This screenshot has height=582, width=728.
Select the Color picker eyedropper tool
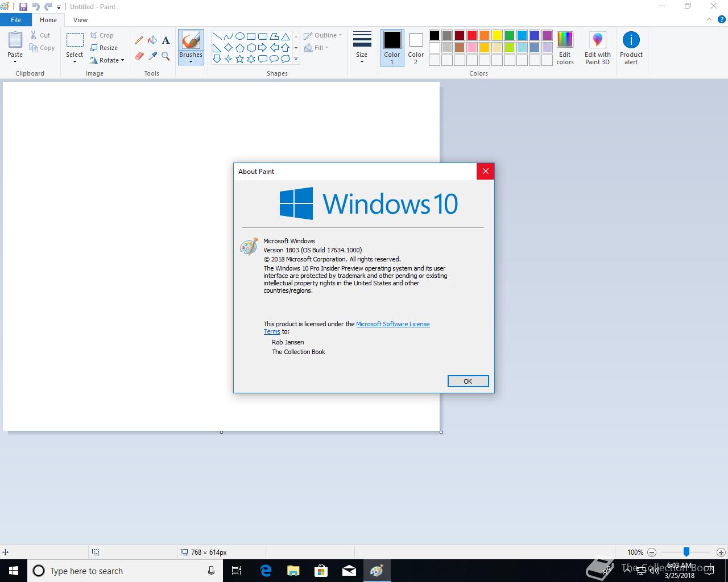152,56
